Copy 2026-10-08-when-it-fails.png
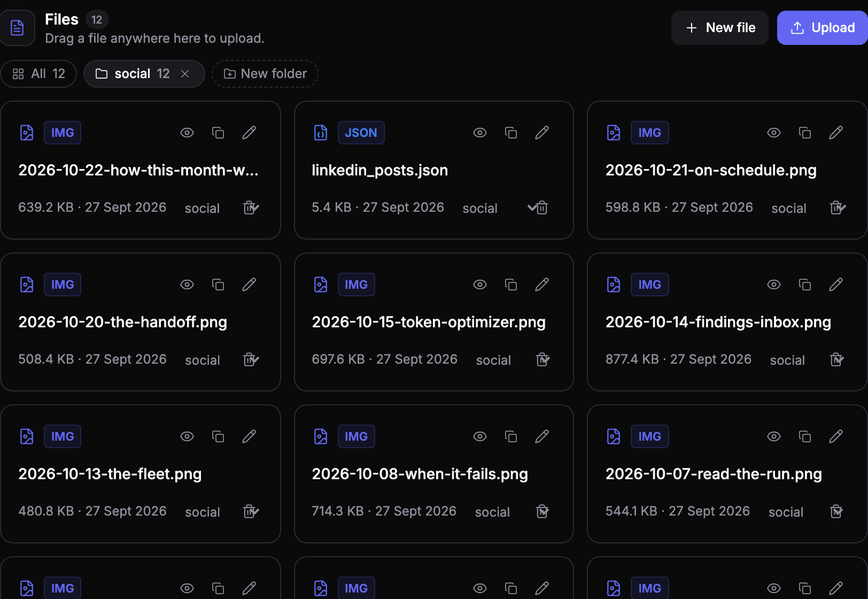 pyautogui.click(x=511, y=436)
